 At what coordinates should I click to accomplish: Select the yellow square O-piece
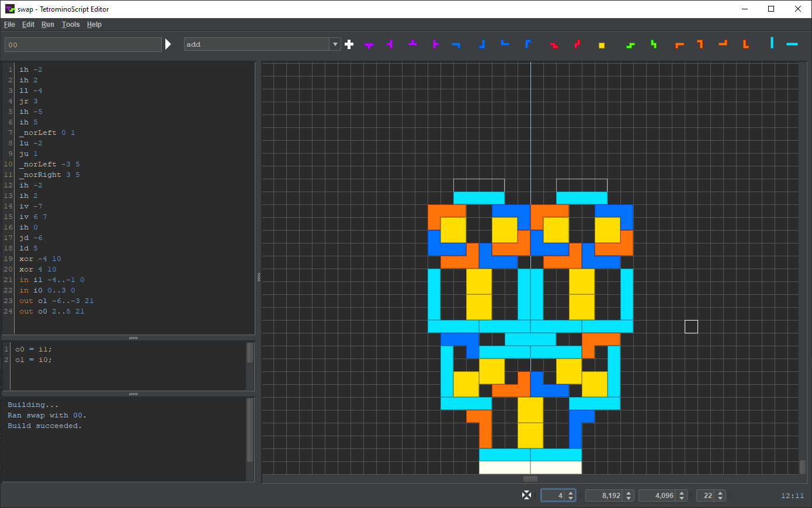pyautogui.click(x=602, y=46)
